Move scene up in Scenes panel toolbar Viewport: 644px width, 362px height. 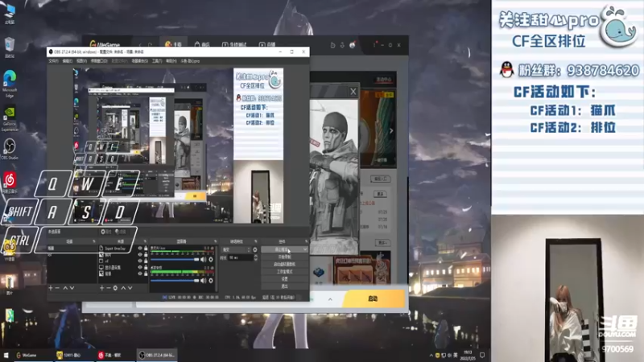pyautogui.click(x=65, y=288)
